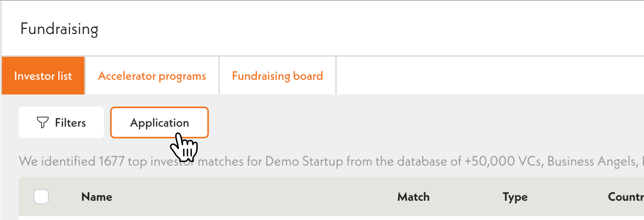Screen dimensions: 644x220
Task: Click the 1677 investor count text
Action: click(111, 161)
